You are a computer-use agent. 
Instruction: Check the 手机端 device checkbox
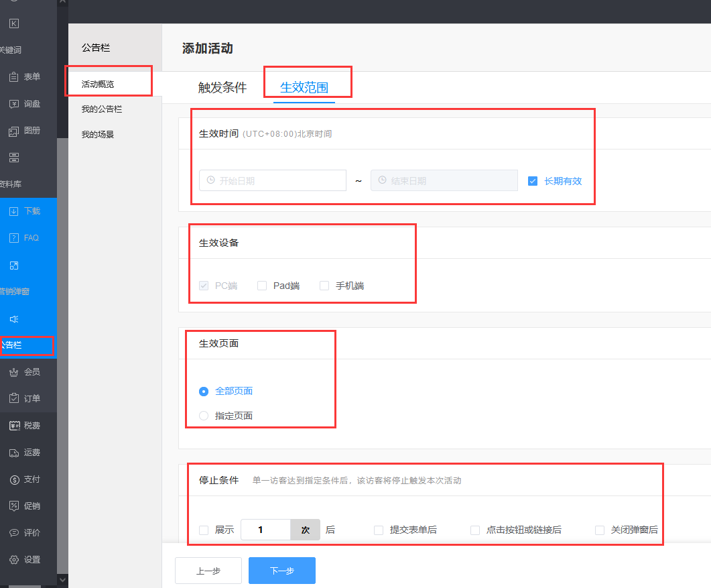coord(324,286)
